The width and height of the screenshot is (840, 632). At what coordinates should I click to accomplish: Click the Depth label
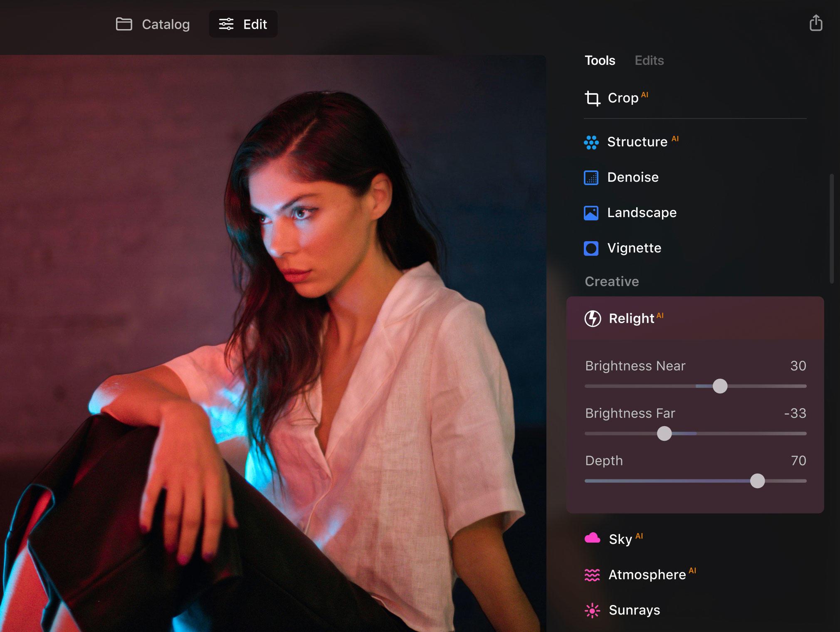click(x=604, y=461)
